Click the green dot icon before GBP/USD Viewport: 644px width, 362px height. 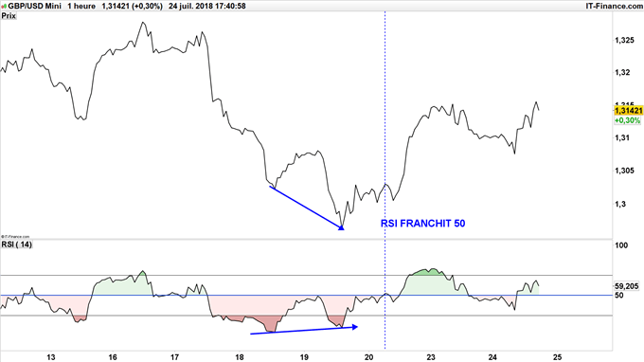point(4,7)
